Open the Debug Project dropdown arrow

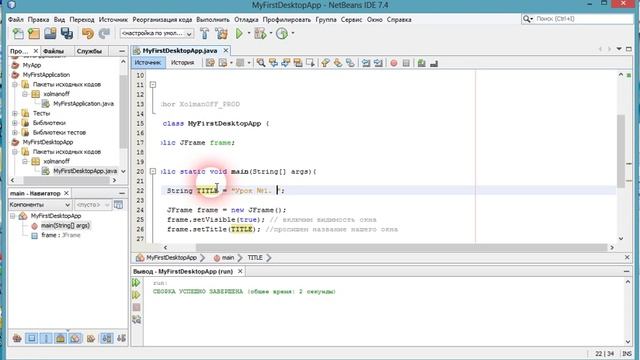[x=270, y=33]
